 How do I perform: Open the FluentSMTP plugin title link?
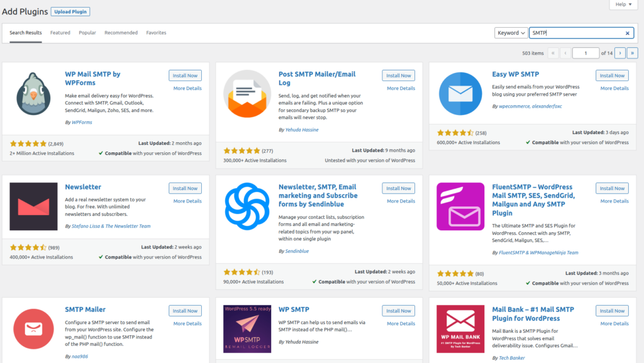(533, 200)
